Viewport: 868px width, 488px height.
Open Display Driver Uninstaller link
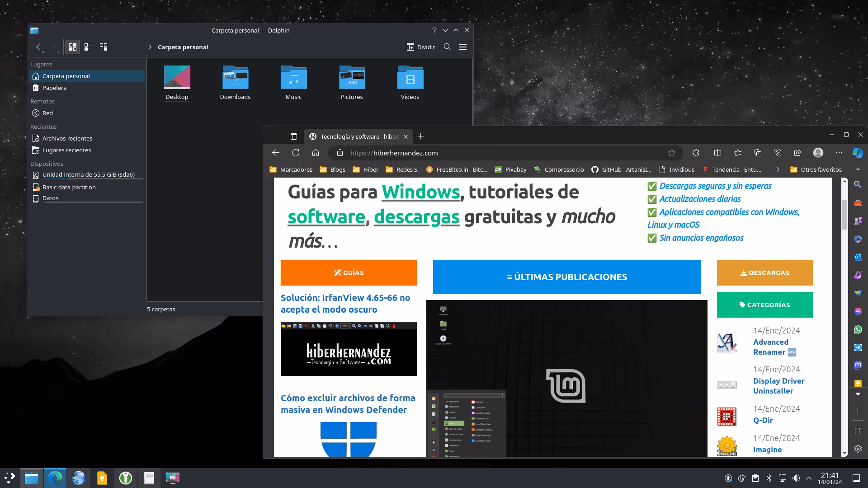click(x=778, y=386)
